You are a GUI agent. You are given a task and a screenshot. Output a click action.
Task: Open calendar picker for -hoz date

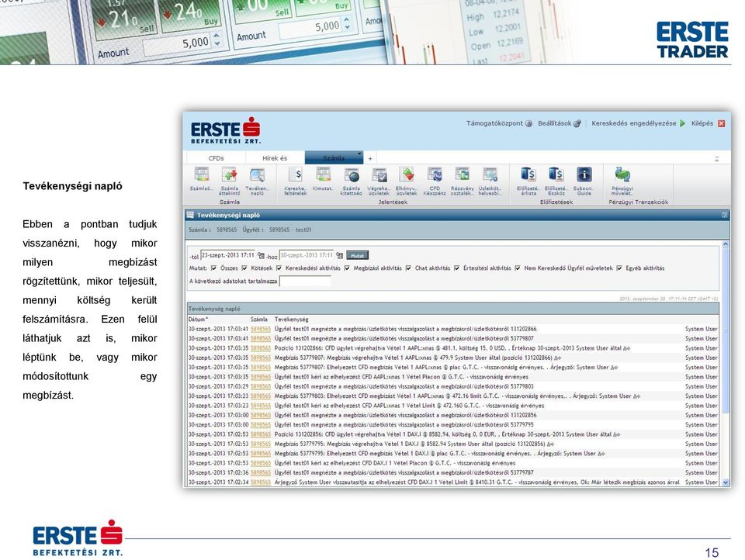(x=339, y=255)
